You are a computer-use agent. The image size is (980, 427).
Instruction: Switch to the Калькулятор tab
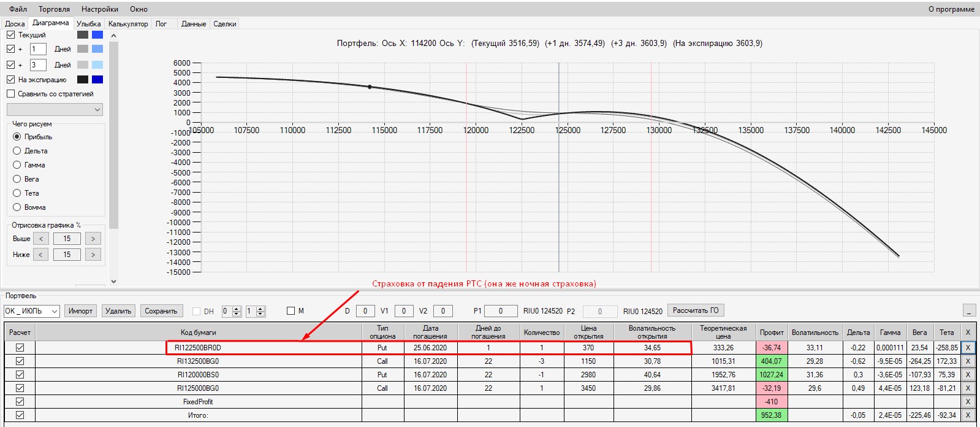pyautogui.click(x=128, y=24)
